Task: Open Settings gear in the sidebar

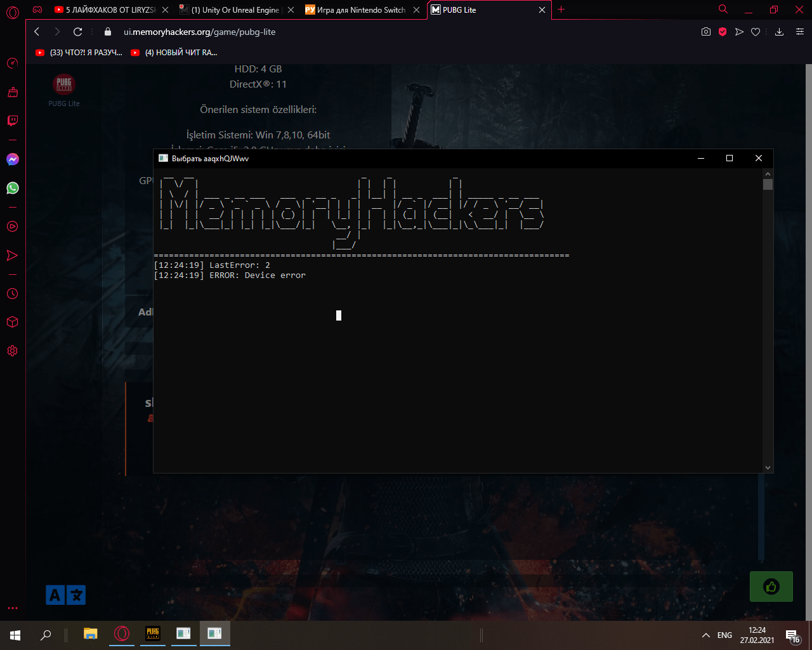Action: (12, 351)
